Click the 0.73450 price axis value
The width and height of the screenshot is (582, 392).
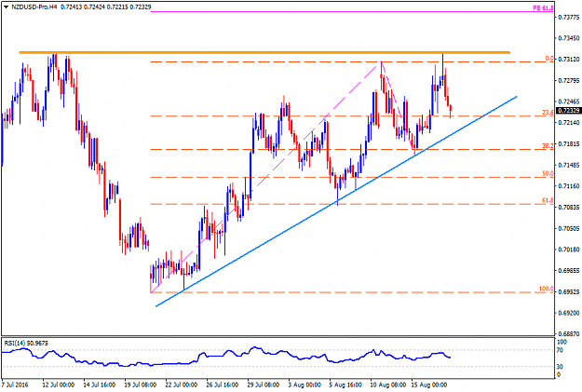(x=569, y=38)
